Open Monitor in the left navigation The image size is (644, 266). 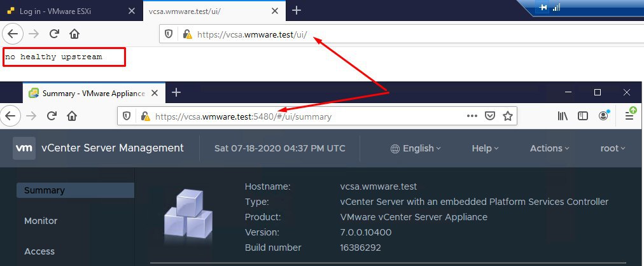point(41,221)
